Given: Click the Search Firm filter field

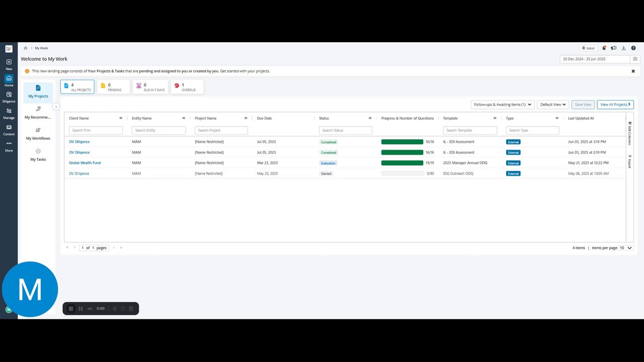Looking at the screenshot, I should 96,130.
